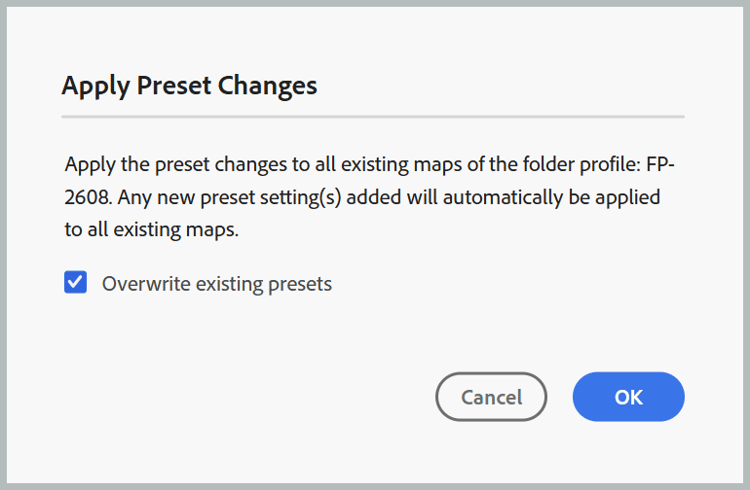
Task: Select the word 'Preset' in the heading
Action: click(x=174, y=86)
